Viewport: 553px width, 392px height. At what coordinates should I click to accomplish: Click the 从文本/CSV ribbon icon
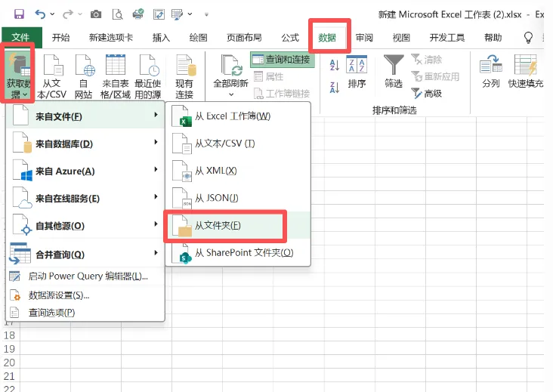(52, 76)
